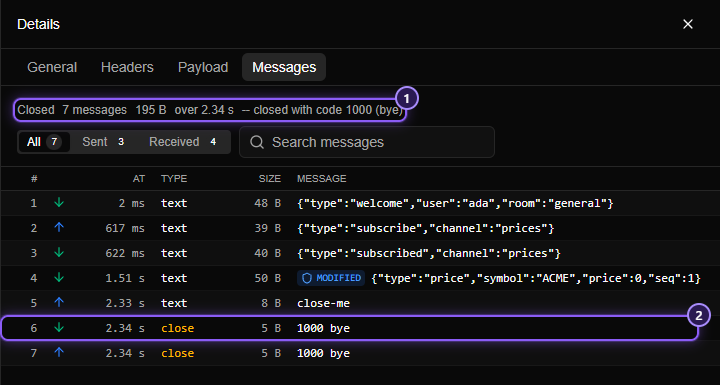The image size is (720, 385).
Task: Click the search magnifier icon
Action: [257, 142]
